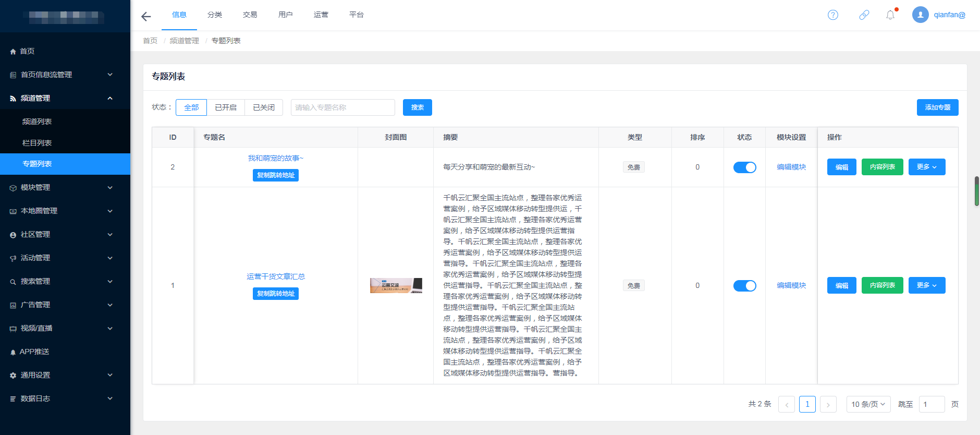Viewport: 980px width, 435px height.
Task: Click the 通用设置 gear icon
Action: click(x=13, y=376)
